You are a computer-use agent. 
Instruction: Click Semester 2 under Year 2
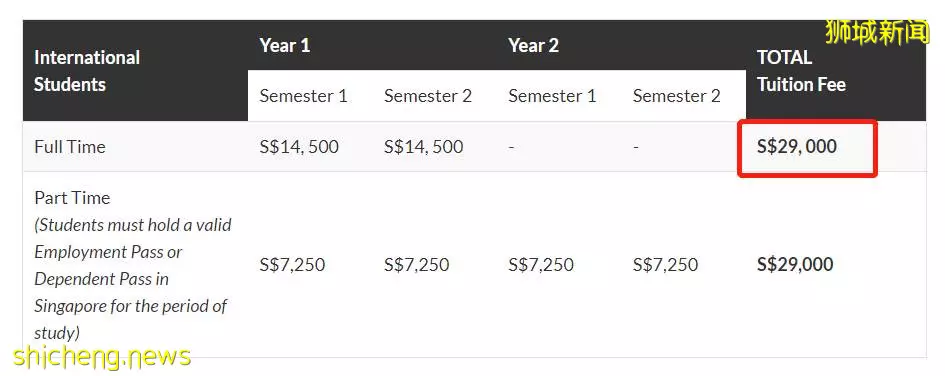[x=676, y=96]
